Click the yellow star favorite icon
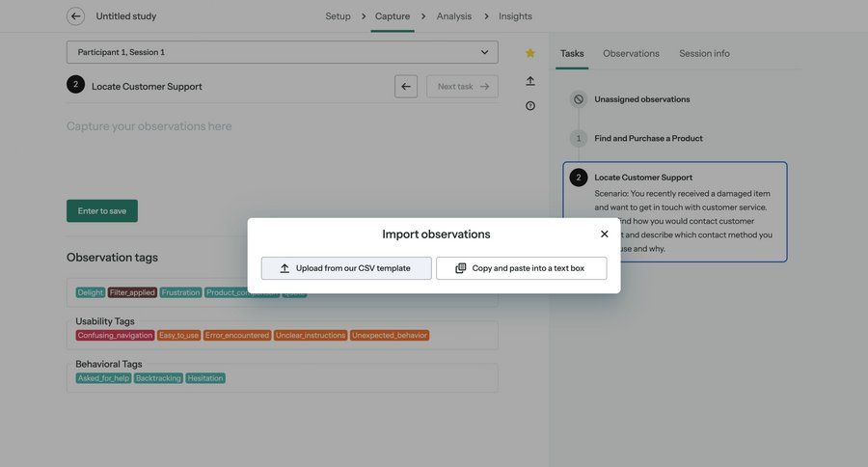This screenshot has height=467, width=868. [x=530, y=53]
